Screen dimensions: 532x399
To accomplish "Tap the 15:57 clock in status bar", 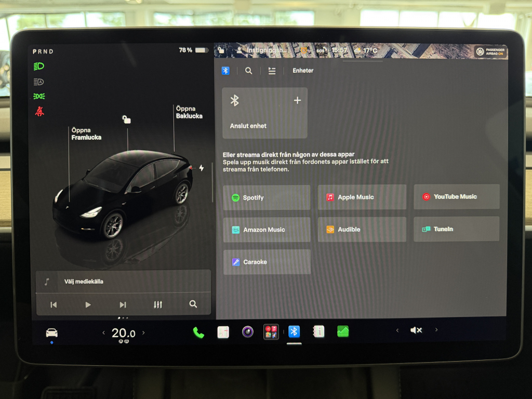I will 339,50.
